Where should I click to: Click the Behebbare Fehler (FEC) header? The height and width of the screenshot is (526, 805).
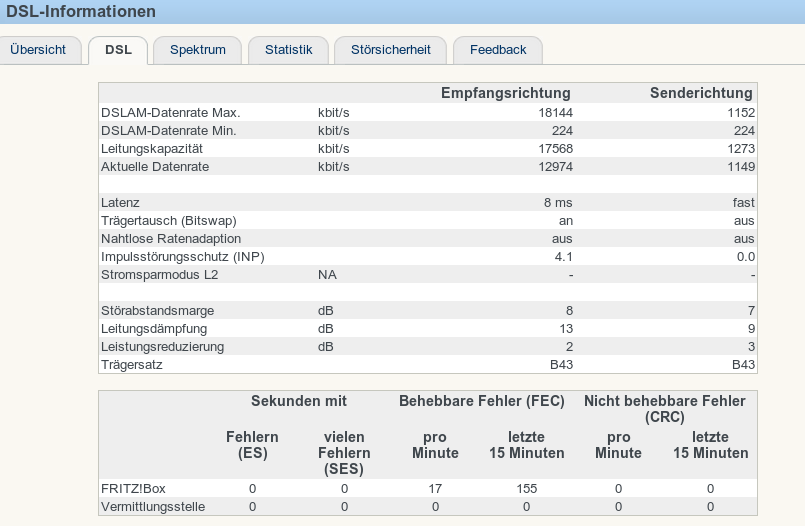[482, 401]
